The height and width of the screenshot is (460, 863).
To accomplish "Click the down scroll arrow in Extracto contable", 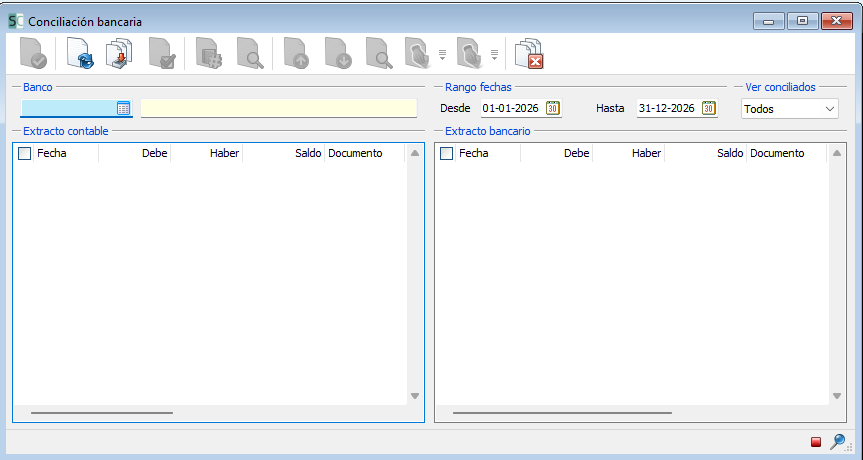I will coord(415,396).
